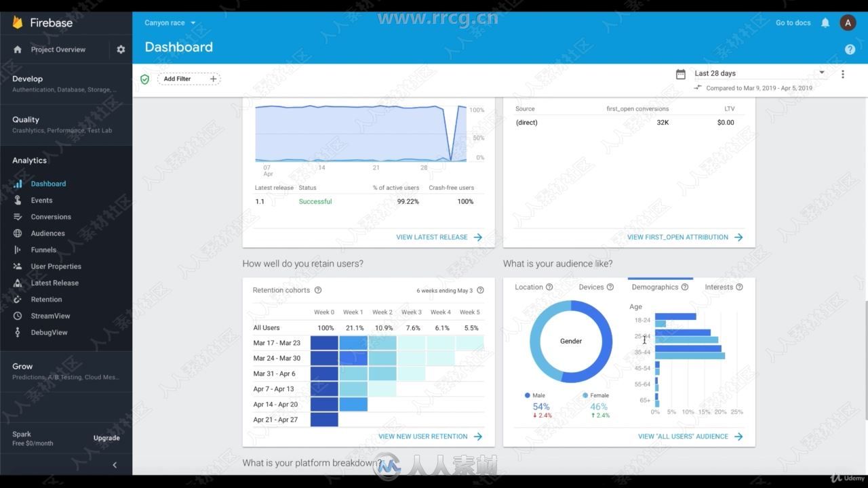Click the green shield icon by filter
The height and width of the screenshot is (488, 868).
point(144,79)
